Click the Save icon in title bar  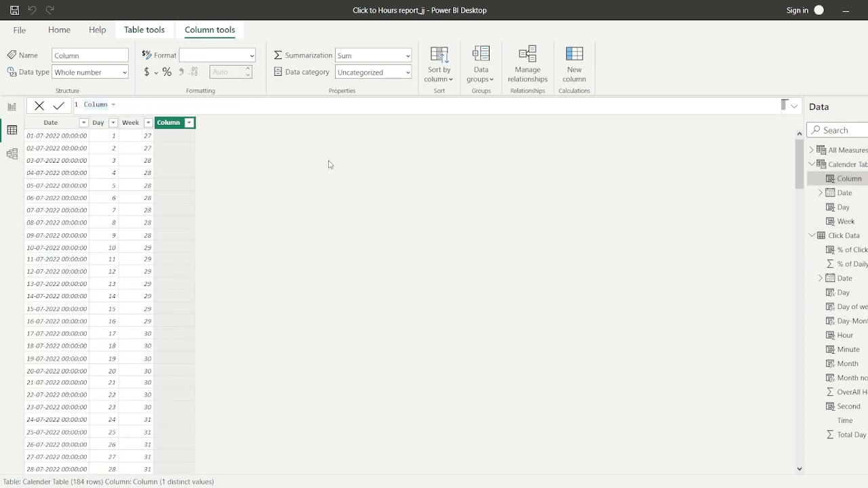click(14, 10)
